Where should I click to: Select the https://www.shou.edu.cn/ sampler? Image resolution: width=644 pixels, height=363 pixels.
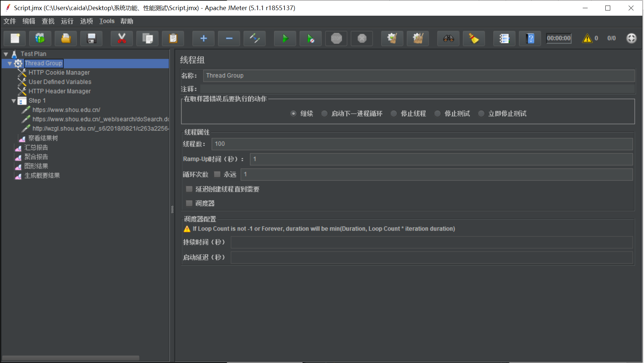(66, 110)
